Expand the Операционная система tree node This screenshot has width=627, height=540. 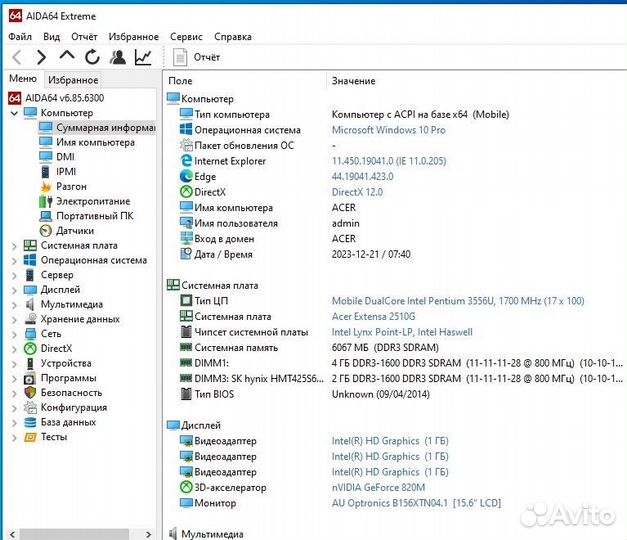(x=14, y=261)
